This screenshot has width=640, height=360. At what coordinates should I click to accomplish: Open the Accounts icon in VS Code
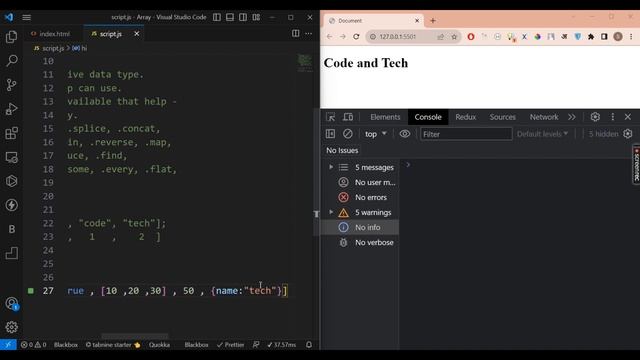coord(11,303)
